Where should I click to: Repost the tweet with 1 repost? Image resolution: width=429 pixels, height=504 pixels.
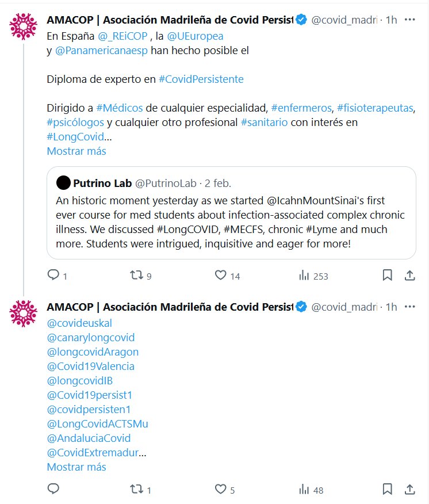(136, 490)
